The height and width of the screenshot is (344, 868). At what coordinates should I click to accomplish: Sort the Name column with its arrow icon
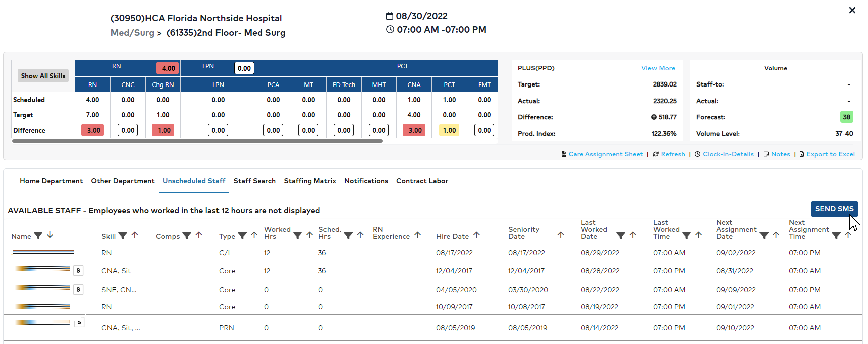click(50, 235)
